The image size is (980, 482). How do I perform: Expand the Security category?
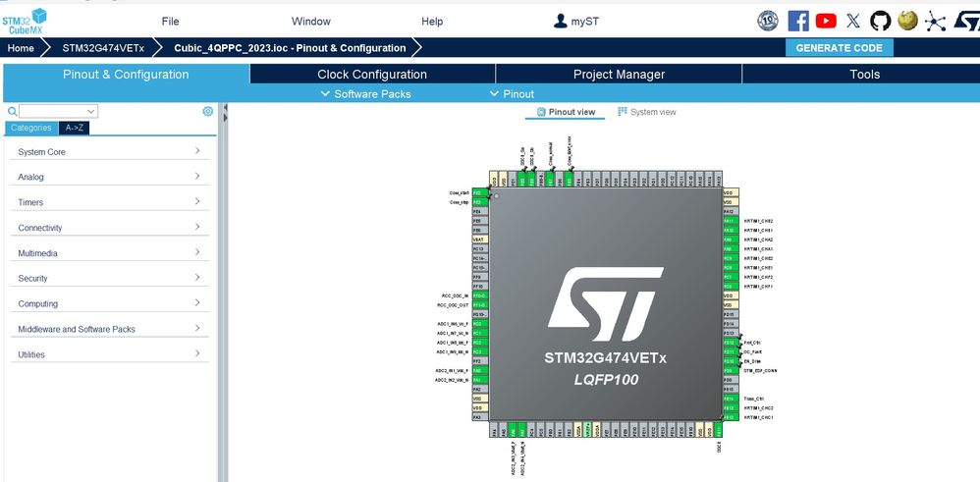[109, 278]
